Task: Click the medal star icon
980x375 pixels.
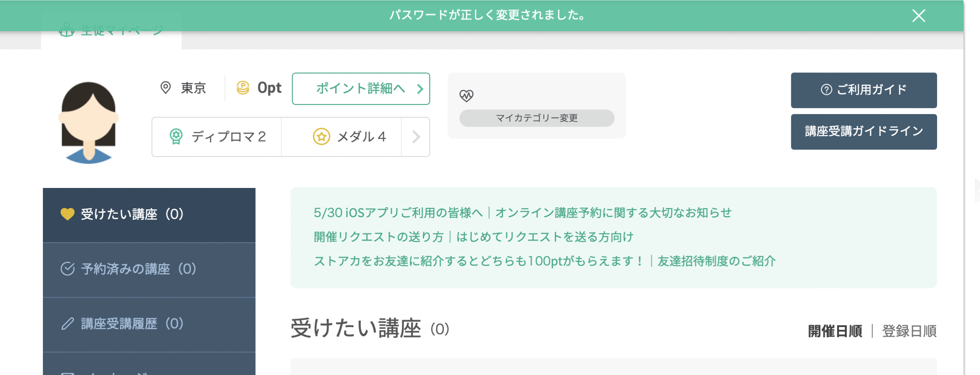Action: point(321,136)
